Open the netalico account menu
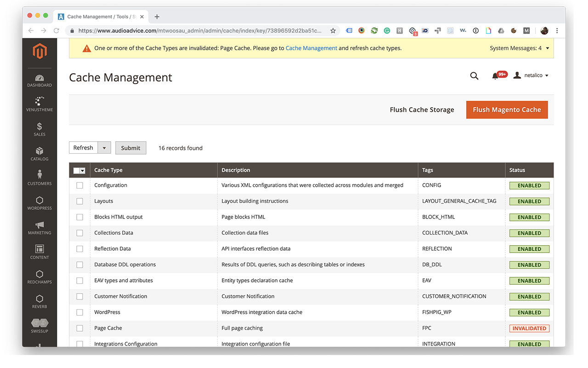The image size is (588, 368). (531, 75)
